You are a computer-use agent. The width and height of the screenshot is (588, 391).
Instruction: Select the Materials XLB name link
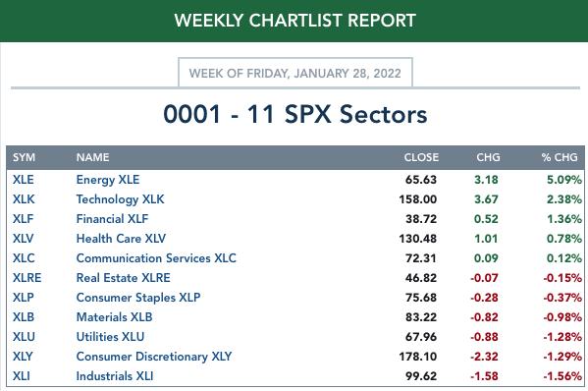(x=114, y=317)
